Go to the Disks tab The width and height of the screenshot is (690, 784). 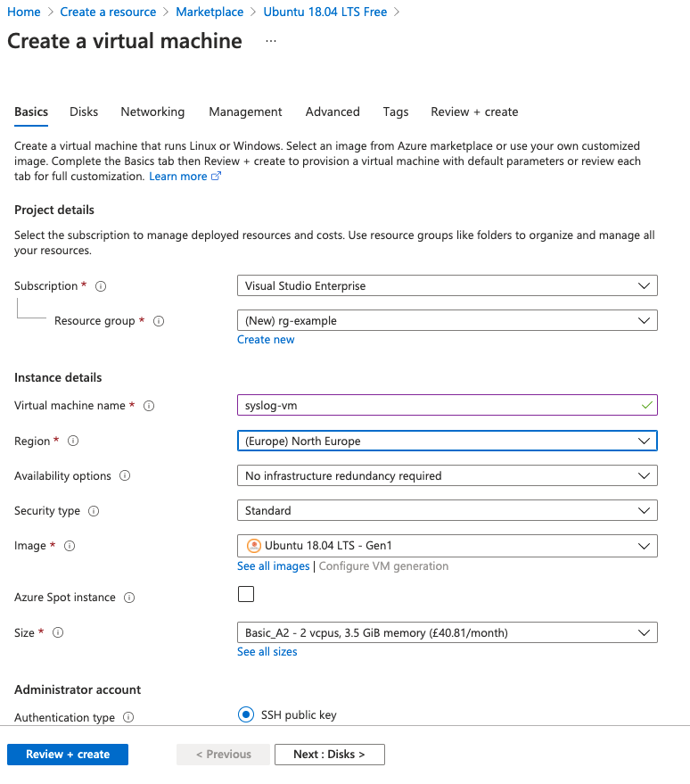(x=84, y=111)
